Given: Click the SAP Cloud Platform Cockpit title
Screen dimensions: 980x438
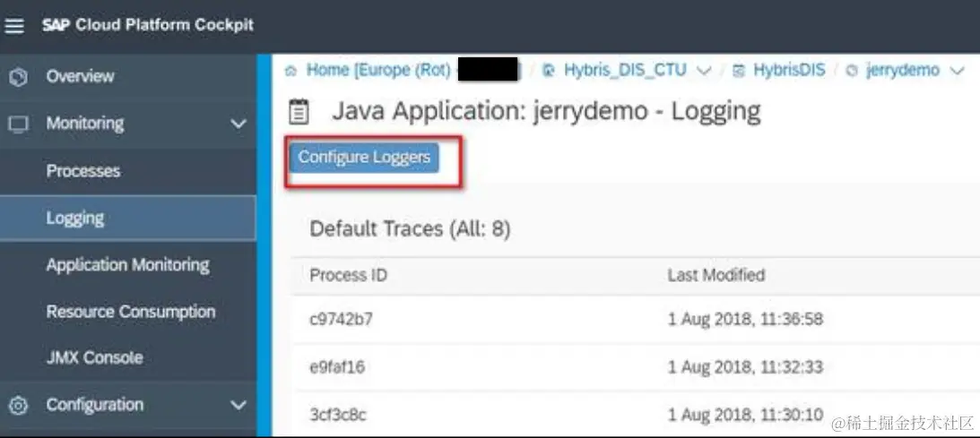Looking at the screenshot, I should click(x=148, y=26).
